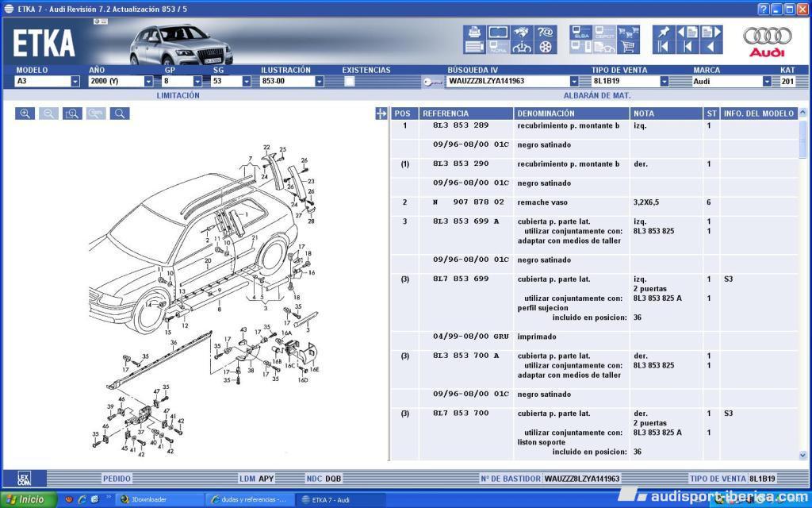Viewport: 812px width, 508px height.
Task: Click the KAT 201 field
Action: click(x=787, y=82)
